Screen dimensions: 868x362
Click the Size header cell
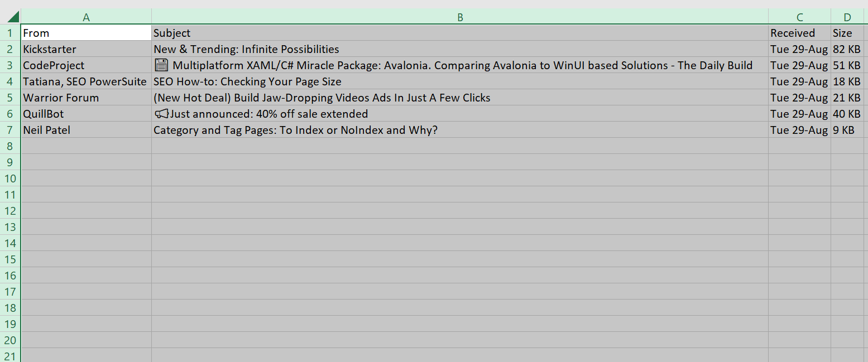[847, 33]
